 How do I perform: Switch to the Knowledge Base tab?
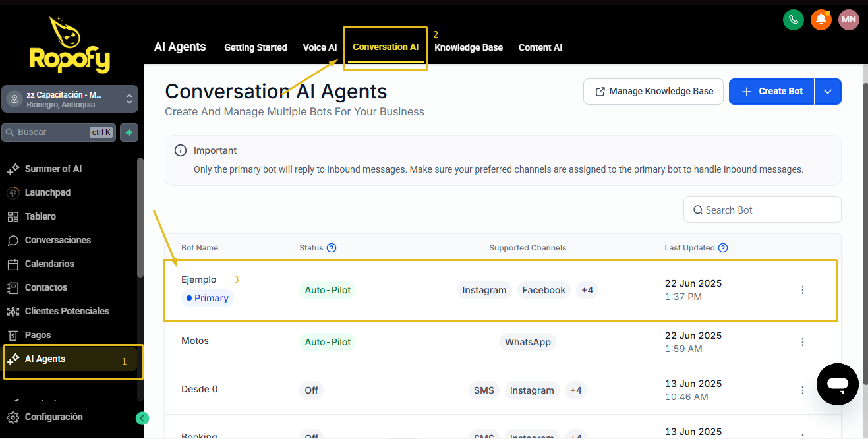point(469,47)
